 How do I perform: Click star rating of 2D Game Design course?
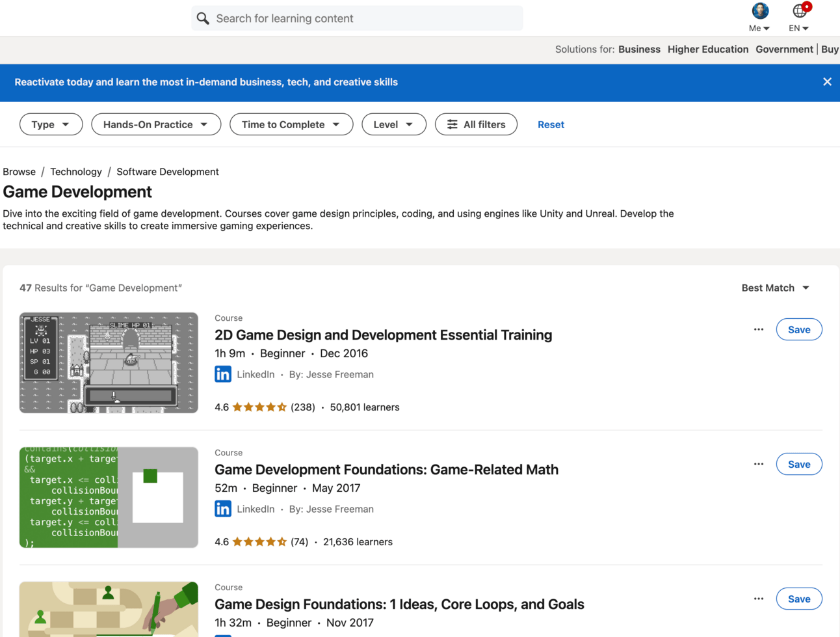coord(259,407)
